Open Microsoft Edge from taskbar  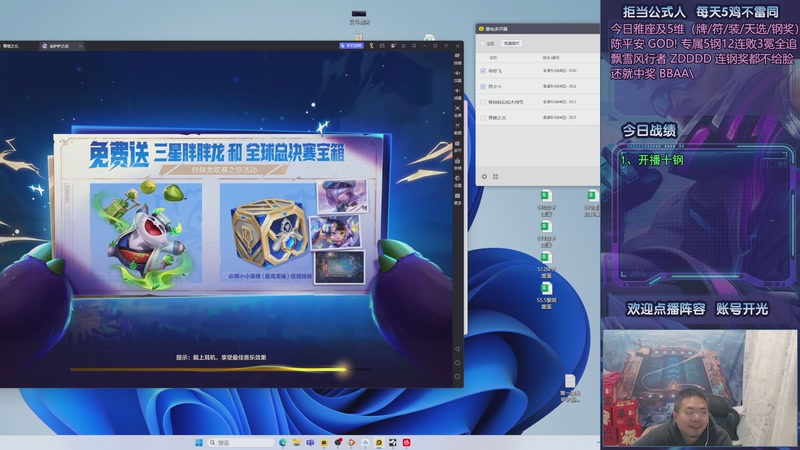pyautogui.click(x=283, y=442)
